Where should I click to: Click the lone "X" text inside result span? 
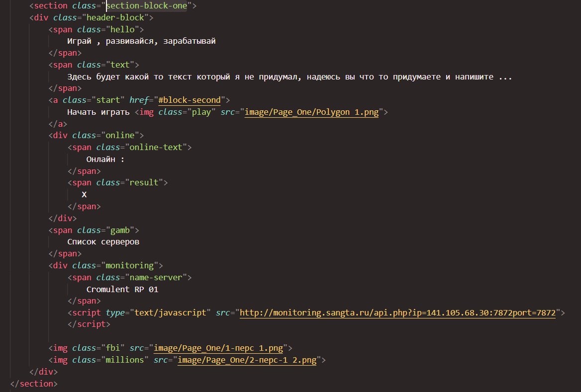pos(84,195)
